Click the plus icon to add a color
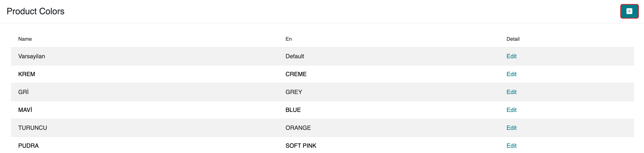This screenshot has height=153, width=644. [x=629, y=11]
